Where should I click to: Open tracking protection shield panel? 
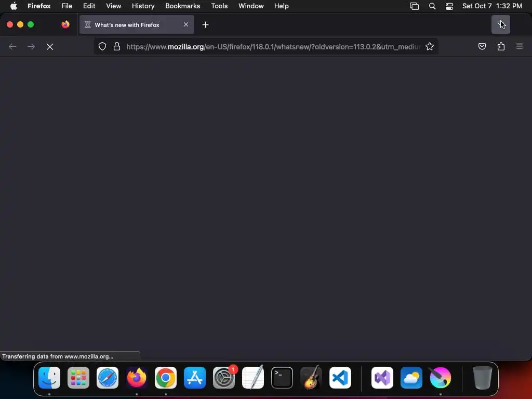[x=102, y=46]
